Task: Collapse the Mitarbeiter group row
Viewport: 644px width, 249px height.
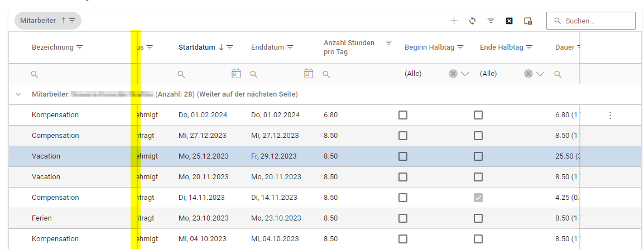Action: (19, 94)
